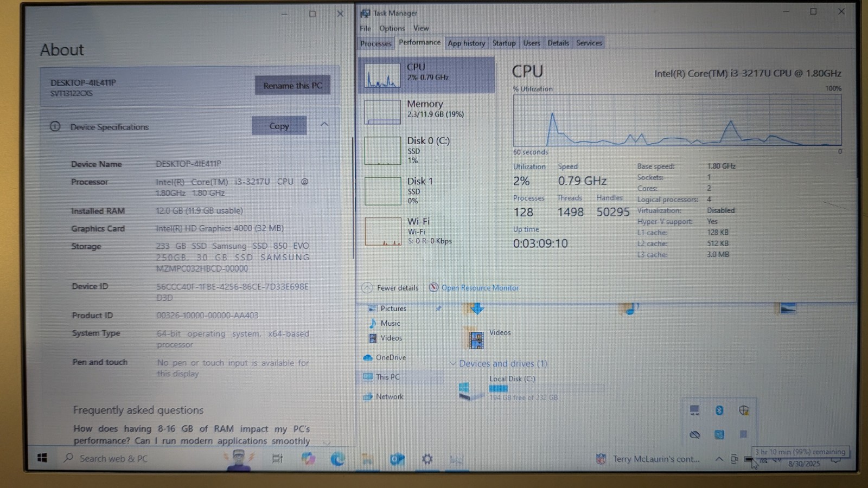Click the About window's vertical scrollbar
Viewport: 868px width, 488px height.
click(x=353, y=198)
